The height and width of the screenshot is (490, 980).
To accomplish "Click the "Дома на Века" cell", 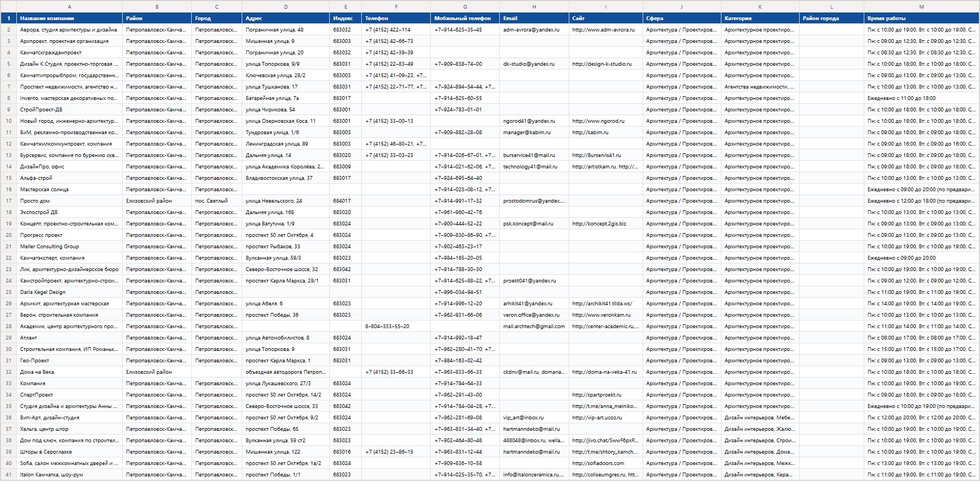I will coord(70,372).
